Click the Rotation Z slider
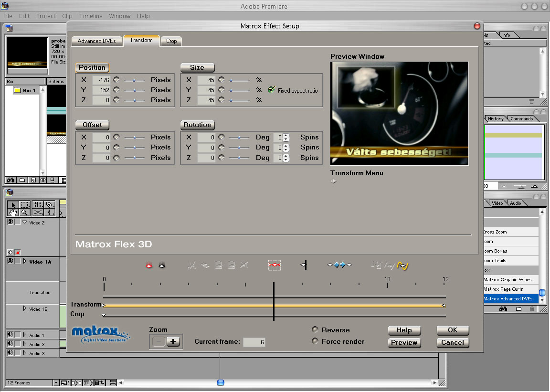 click(x=239, y=158)
